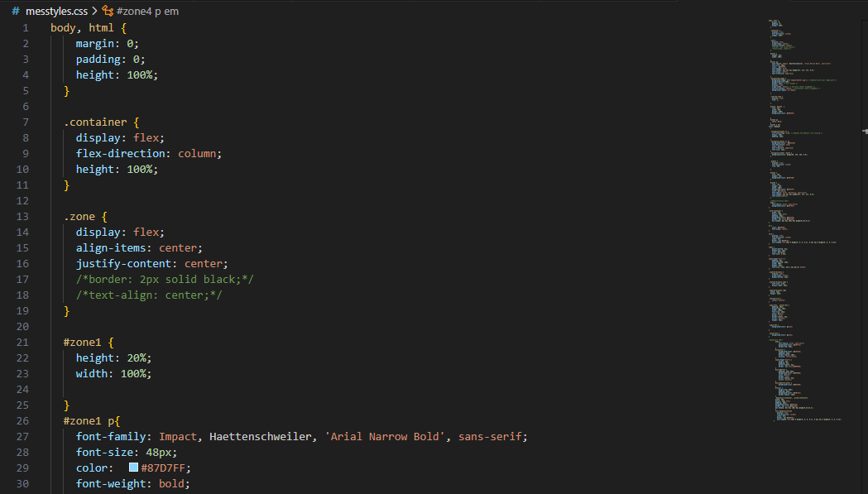868x494 pixels.
Task: Click the 'Arial Narrow Bold' string
Action: pos(385,436)
